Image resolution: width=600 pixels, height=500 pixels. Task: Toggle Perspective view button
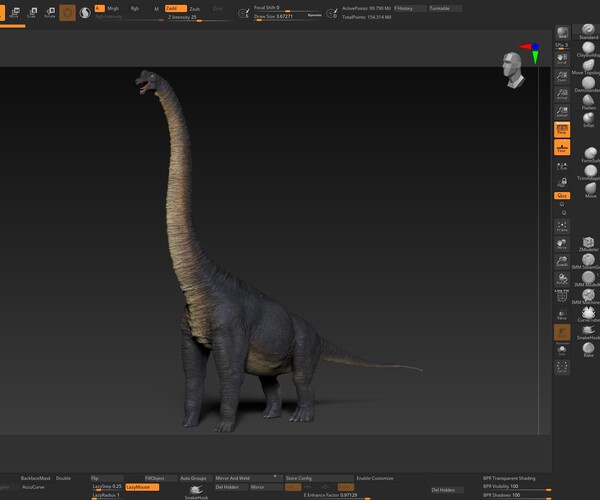click(x=562, y=129)
